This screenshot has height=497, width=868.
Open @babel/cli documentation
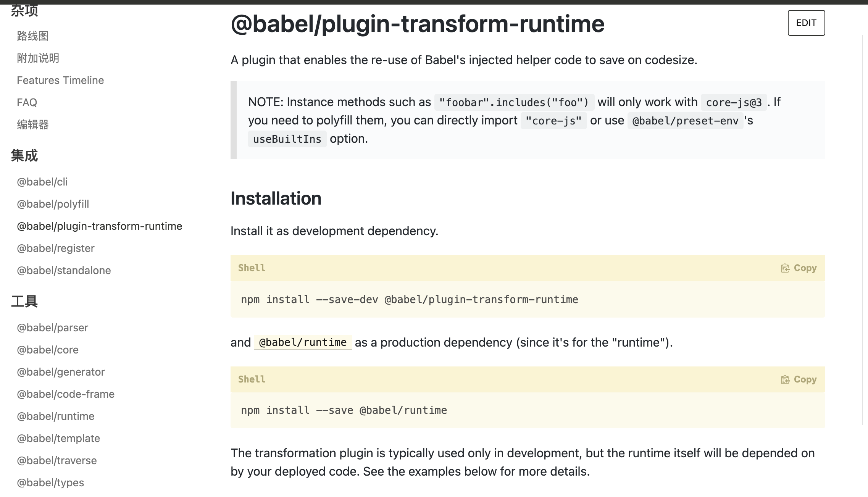42,182
